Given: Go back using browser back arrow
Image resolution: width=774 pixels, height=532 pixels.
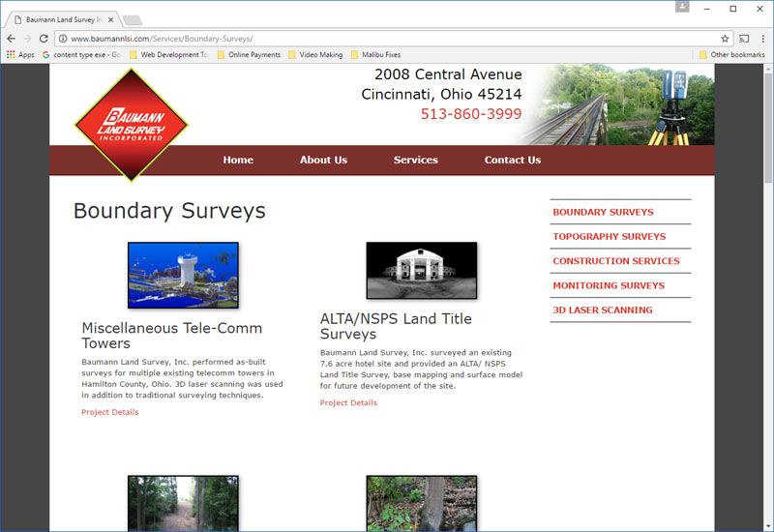Looking at the screenshot, I should (11, 39).
